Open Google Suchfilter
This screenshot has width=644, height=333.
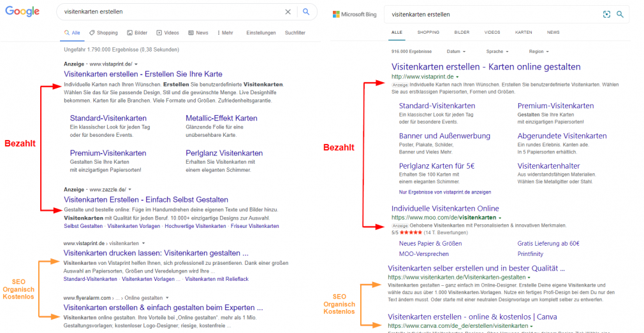pyautogui.click(x=295, y=33)
